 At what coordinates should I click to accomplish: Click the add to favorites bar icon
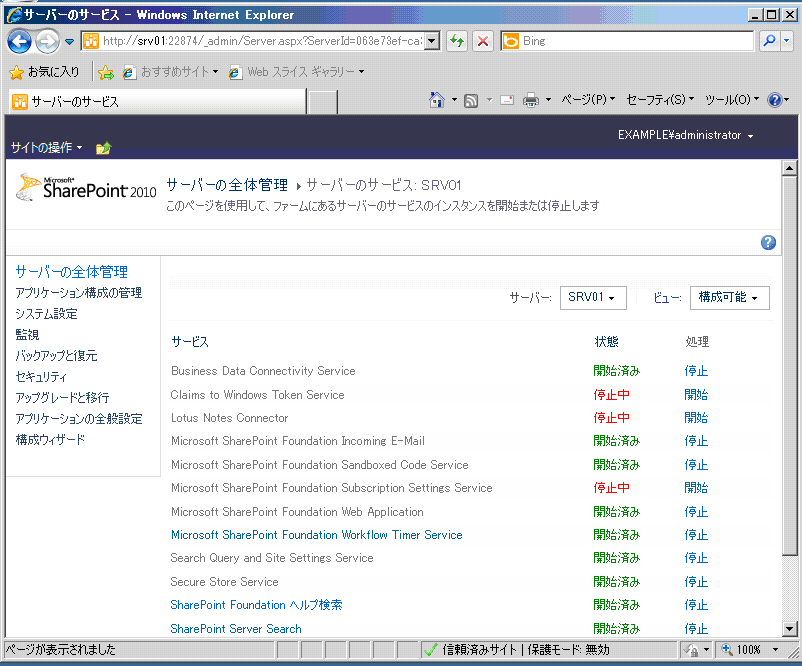(106, 73)
